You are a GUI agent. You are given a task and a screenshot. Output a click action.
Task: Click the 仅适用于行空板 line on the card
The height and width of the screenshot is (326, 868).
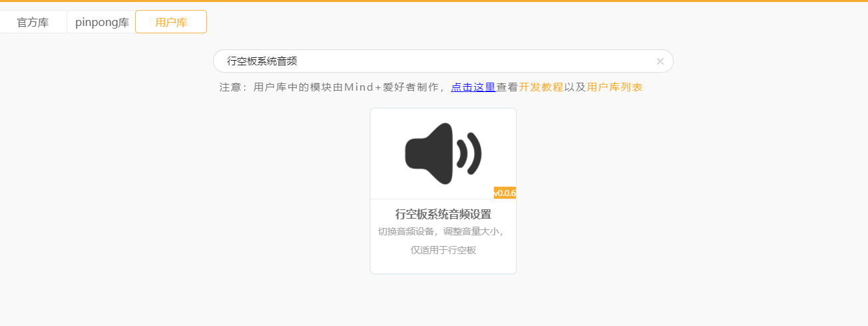click(x=443, y=250)
